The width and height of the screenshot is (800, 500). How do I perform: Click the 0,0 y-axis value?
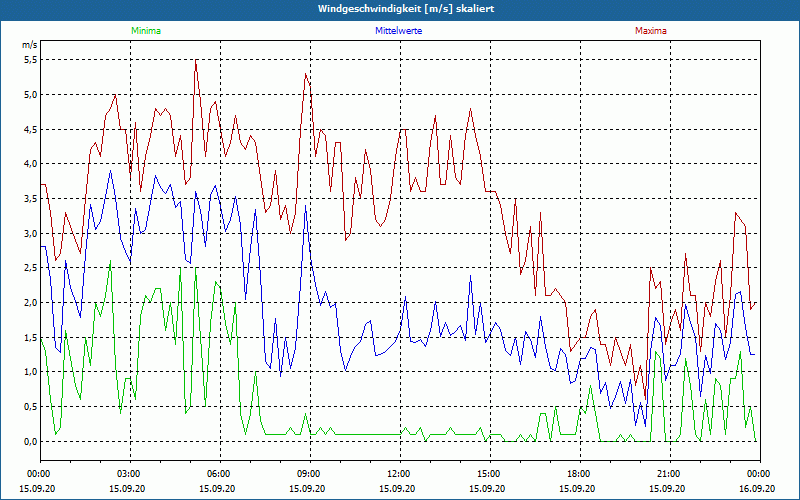[x=31, y=441]
